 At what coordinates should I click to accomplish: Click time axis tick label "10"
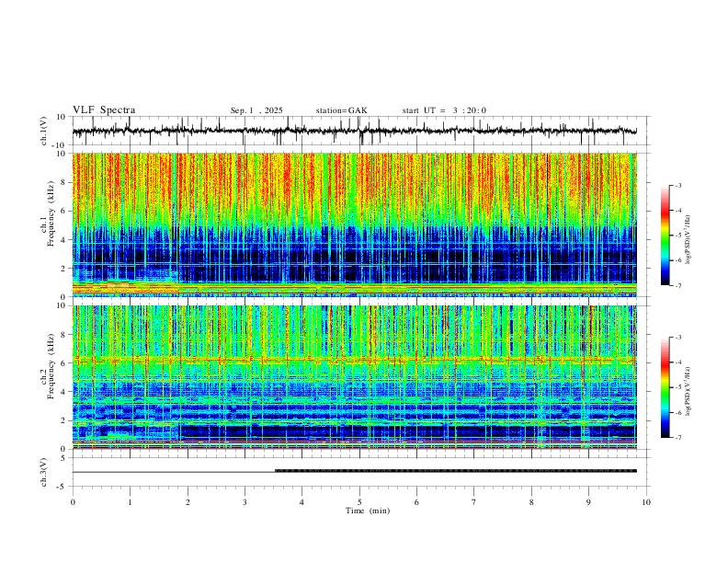point(646,502)
